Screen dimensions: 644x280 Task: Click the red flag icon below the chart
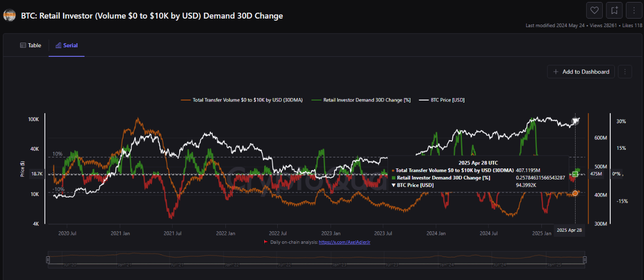(x=266, y=242)
